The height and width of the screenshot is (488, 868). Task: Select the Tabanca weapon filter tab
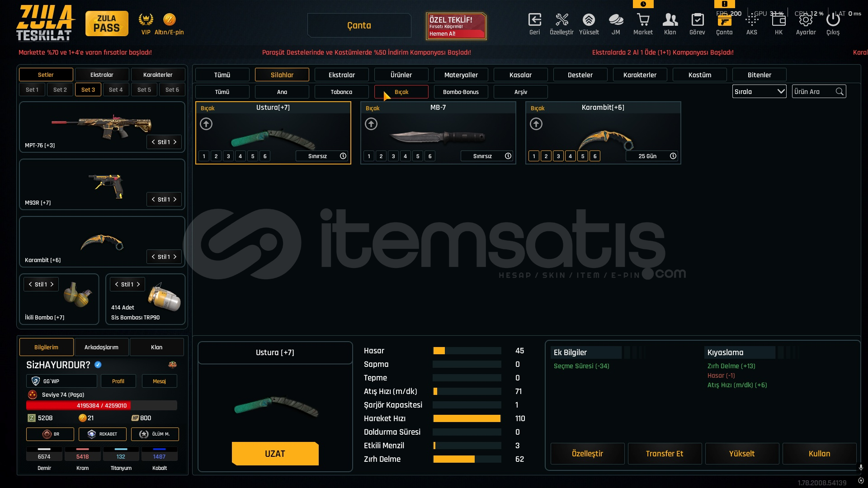(x=342, y=92)
